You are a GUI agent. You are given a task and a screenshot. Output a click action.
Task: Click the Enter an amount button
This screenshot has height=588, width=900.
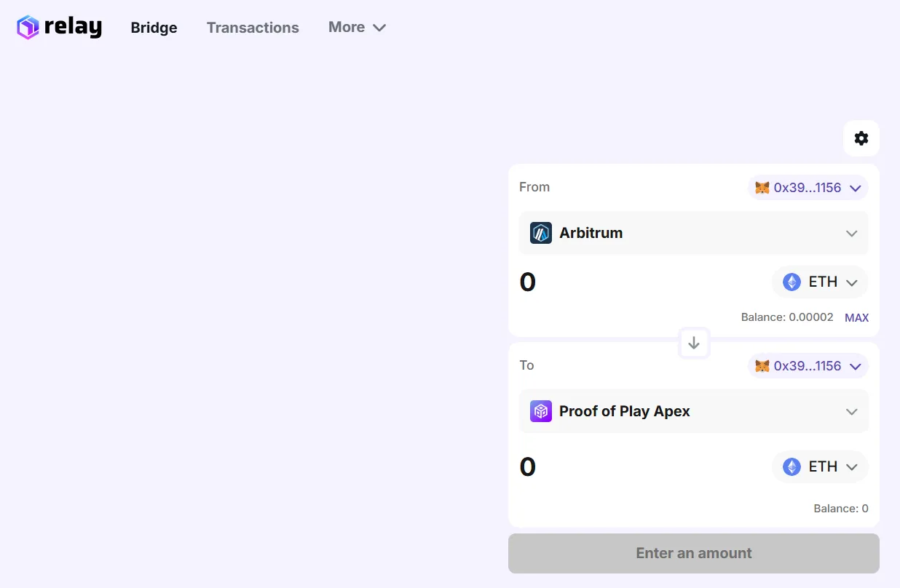[x=694, y=553]
